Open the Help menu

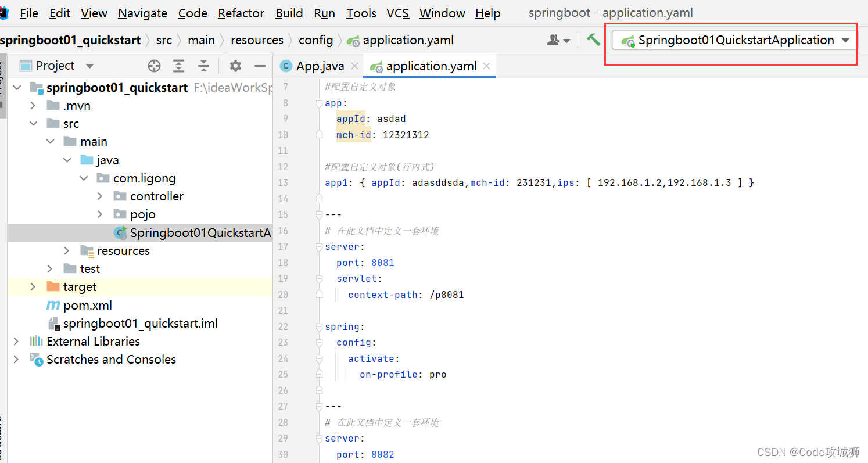click(488, 13)
